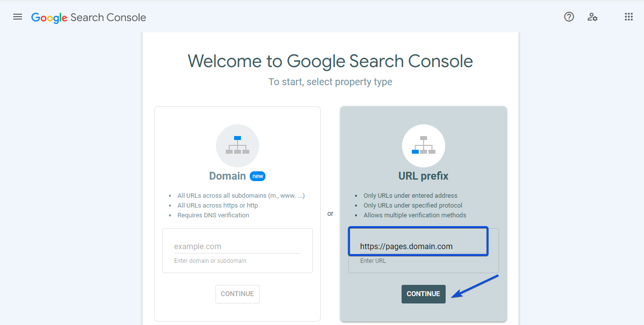Click the 'new' badge beside Domain
Image resolution: width=644 pixels, height=325 pixels.
(258, 176)
